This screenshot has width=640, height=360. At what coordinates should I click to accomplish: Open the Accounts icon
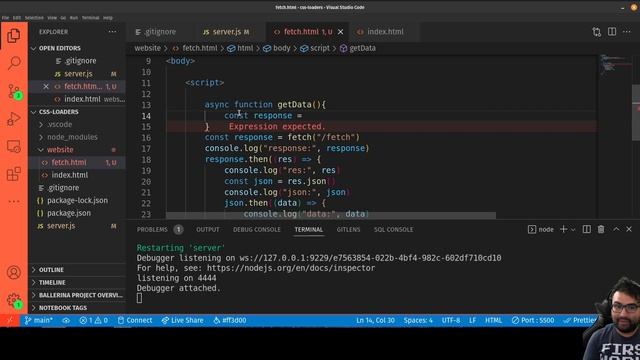tap(13, 272)
